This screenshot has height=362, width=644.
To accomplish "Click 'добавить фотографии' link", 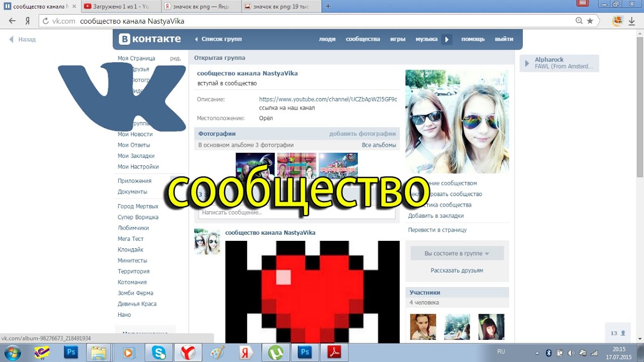I will pos(363,134).
